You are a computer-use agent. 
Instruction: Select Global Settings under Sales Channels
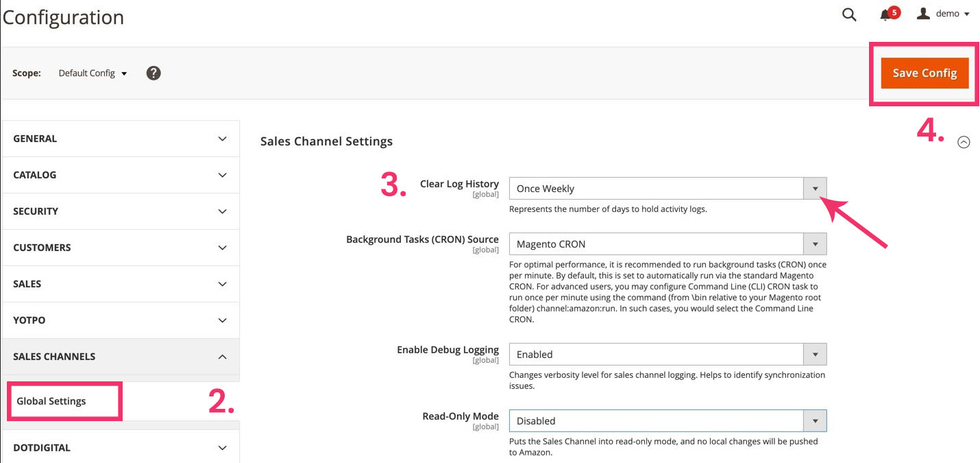pyautogui.click(x=51, y=401)
